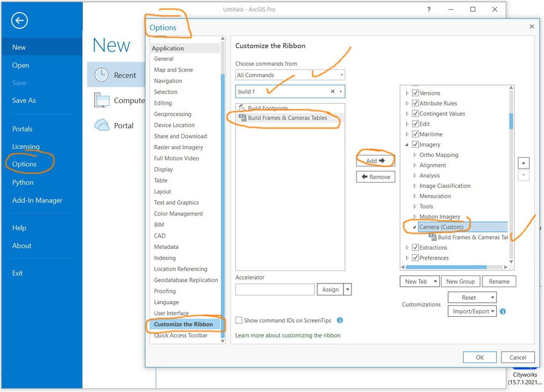Click the help question mark icon
This screenshot has height=392, width=544.
click(x=429, y=9)
